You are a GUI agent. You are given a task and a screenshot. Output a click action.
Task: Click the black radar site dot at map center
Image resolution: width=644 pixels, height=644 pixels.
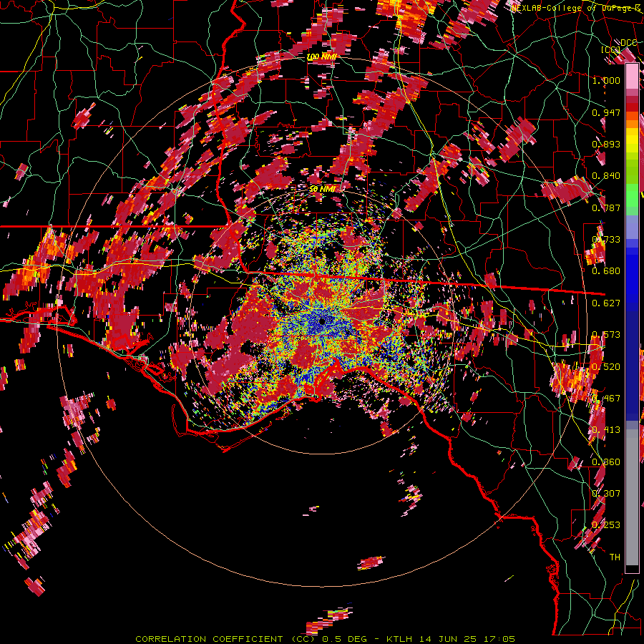(323, 321)
